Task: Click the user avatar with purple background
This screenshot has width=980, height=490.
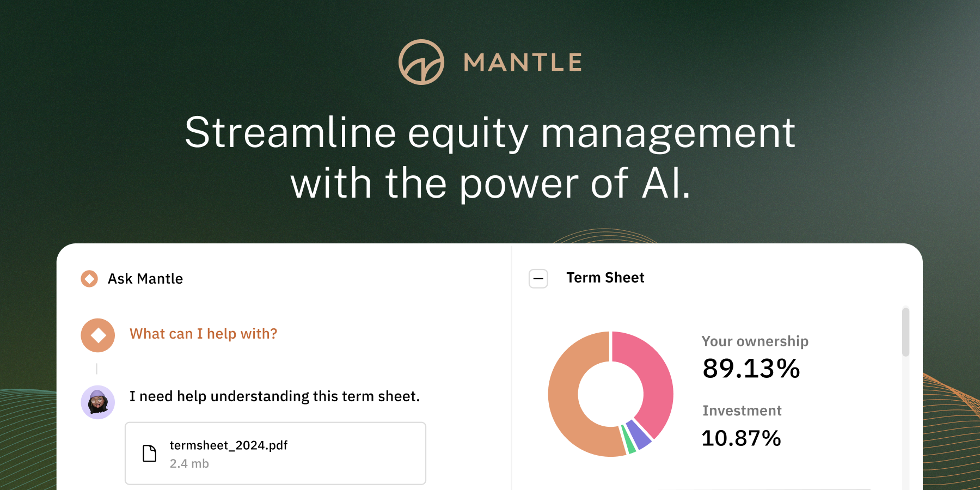Action: (x=98, y=402)
